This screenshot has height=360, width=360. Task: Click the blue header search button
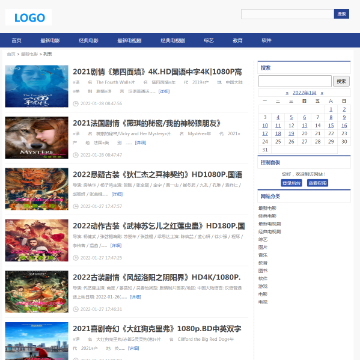[341, 14]
